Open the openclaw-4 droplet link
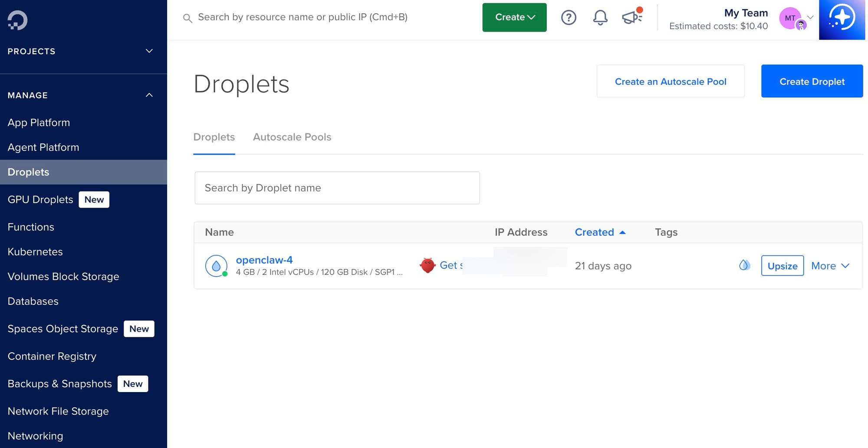This screenshot has height=448, width=868. coord(264,260)
